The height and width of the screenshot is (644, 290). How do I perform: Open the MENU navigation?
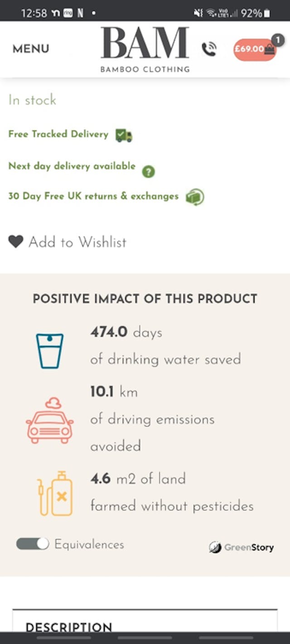pyautogui.click(x=31, y=49)
